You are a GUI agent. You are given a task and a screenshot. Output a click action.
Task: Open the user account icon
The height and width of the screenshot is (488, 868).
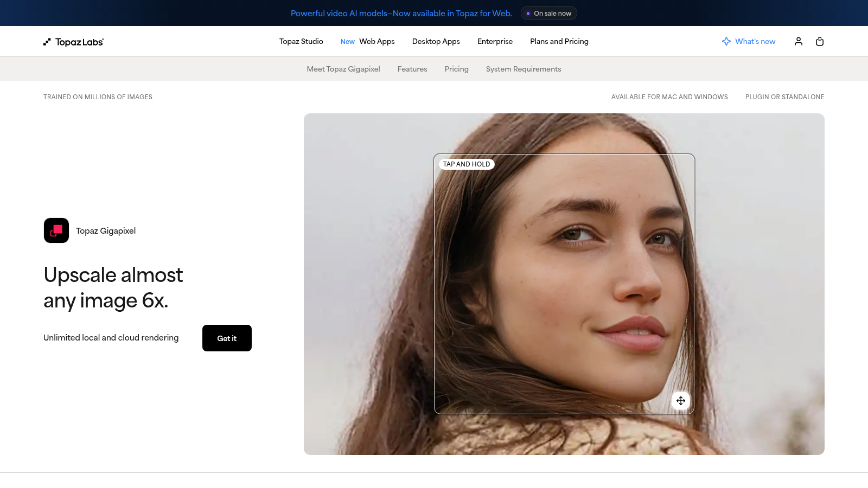pos(799,41)
